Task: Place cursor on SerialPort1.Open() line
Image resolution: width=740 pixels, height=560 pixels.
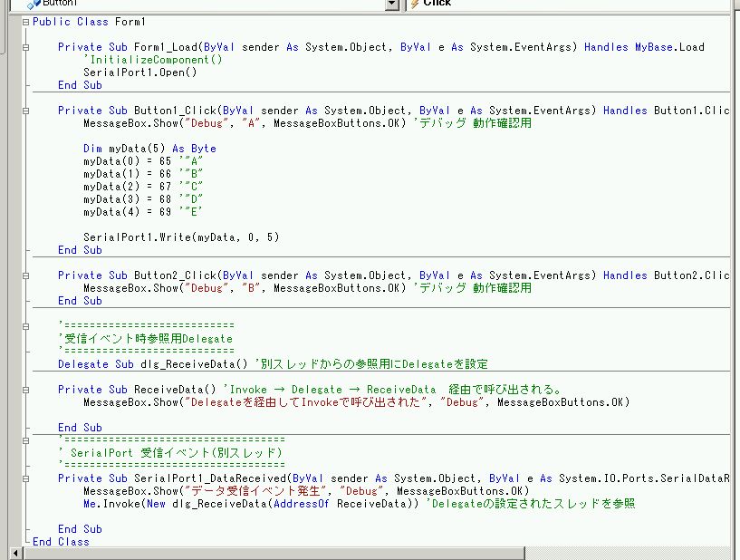Action: point(140,72)
